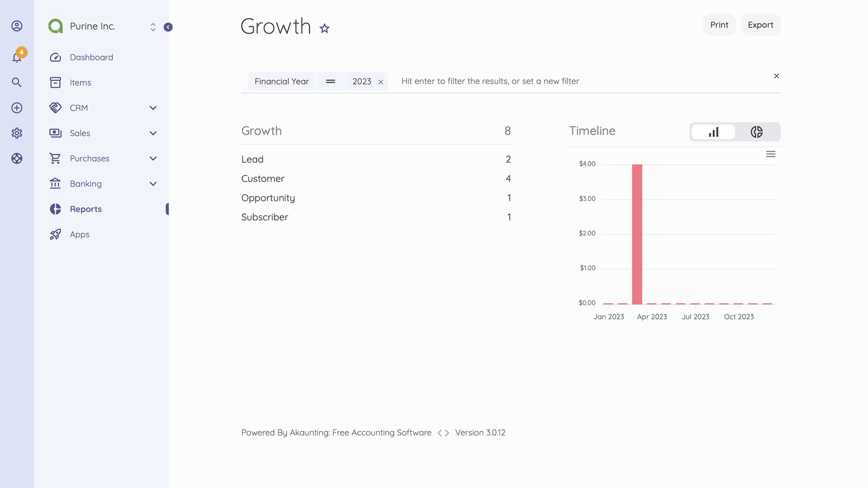868x488 pixels.
Task: Expand the Sales section
Action: 153,133
